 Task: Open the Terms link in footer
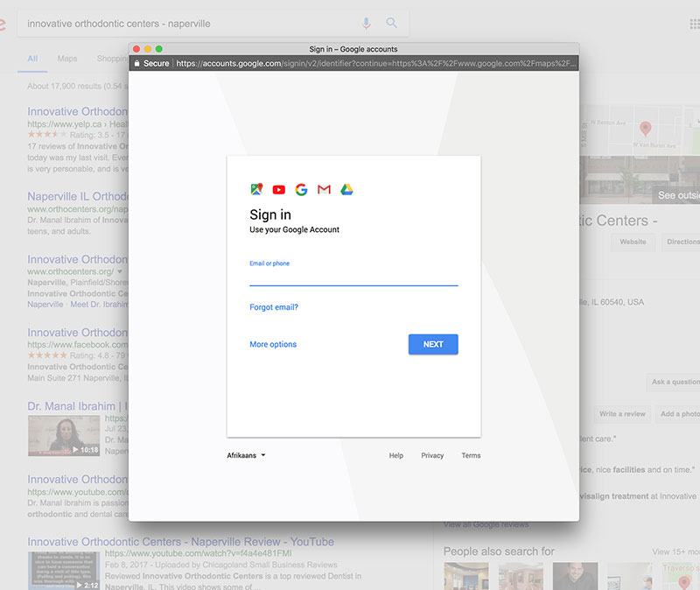[471, 455]
